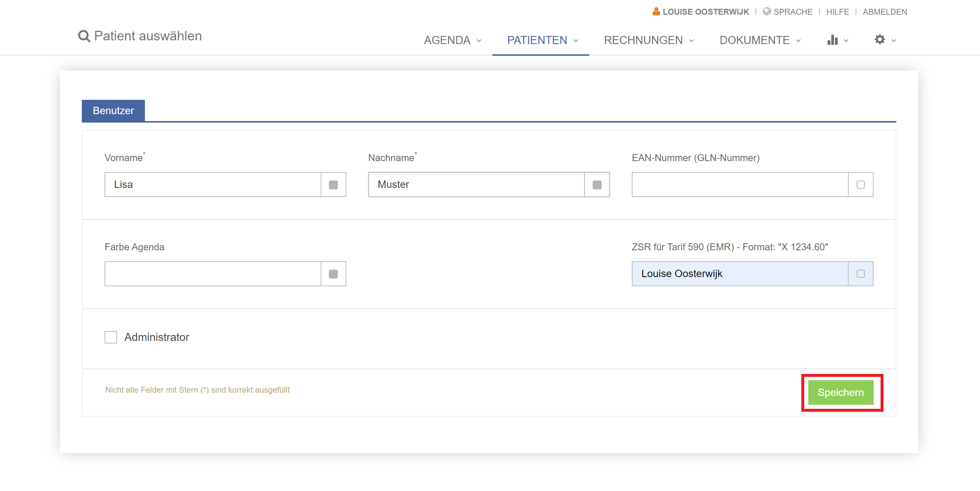
Task: Expand the Agenda menu chevron
Action: pyautogui.click(x=479, y=40)
